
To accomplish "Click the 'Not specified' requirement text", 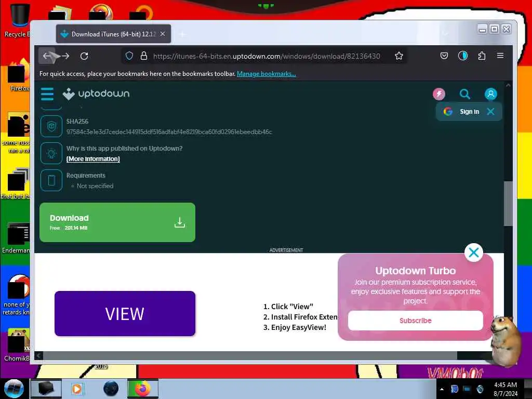I will (95, 186).
